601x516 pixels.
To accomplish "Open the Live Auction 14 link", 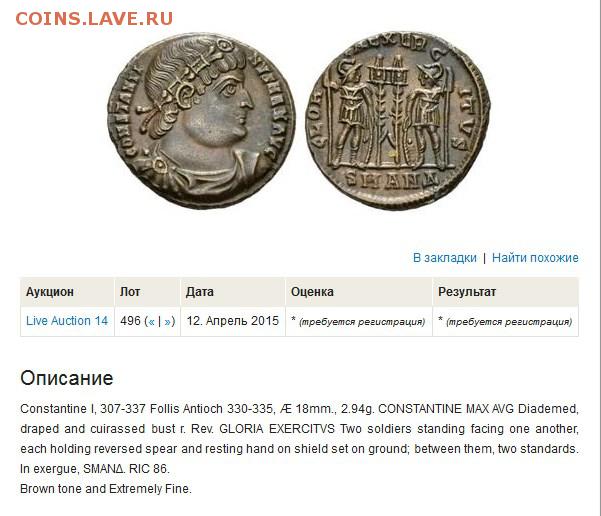I will (x=67, y=320).
